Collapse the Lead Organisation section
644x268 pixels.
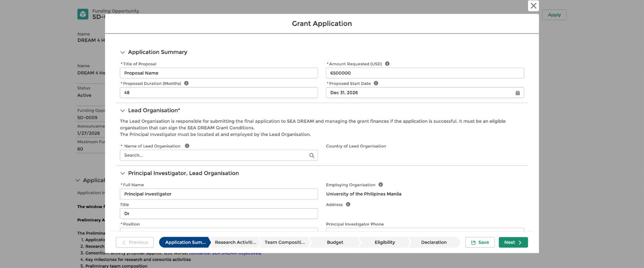[x=122, y=111]
